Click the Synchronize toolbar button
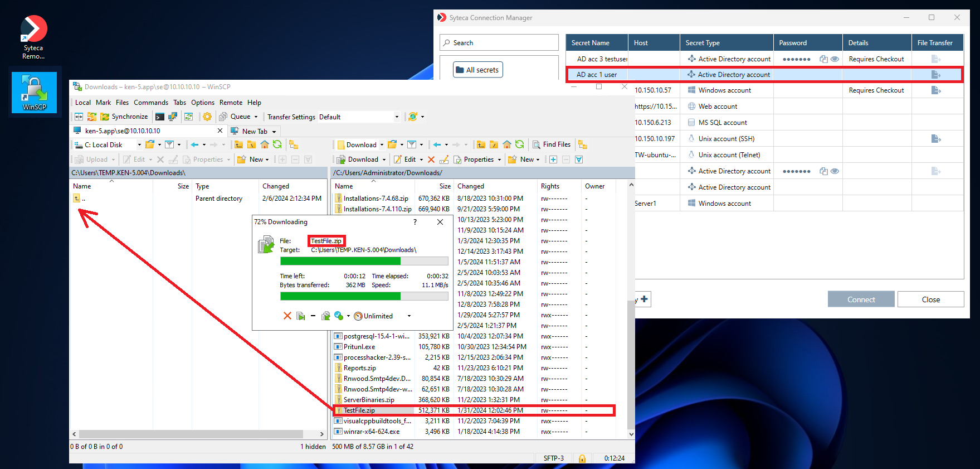This screenshot has height=469, width=980. click(124, 117)
